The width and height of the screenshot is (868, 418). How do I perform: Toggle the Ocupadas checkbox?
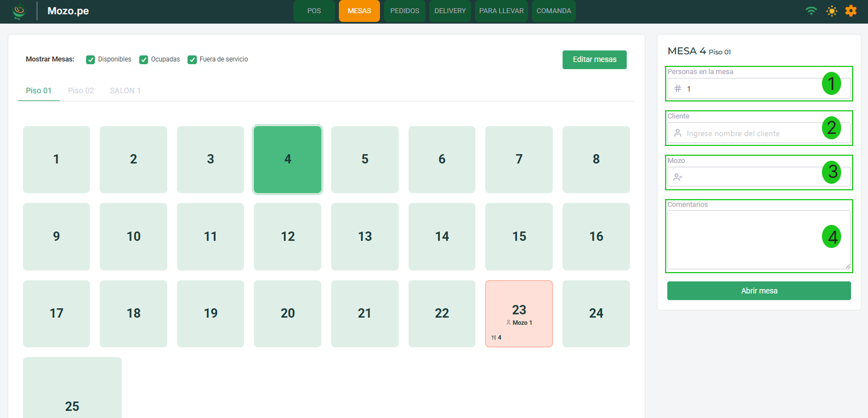144,60
